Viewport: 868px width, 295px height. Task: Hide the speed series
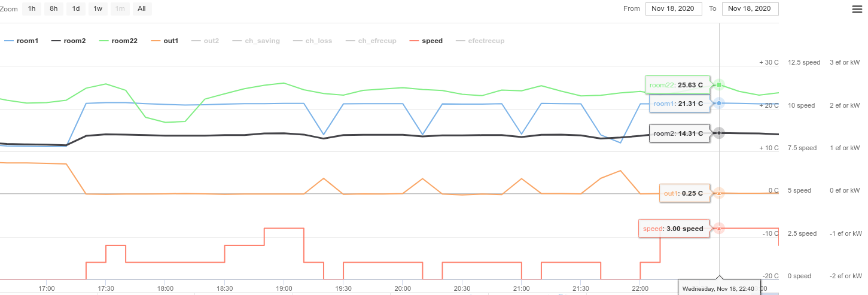pyautogui.click(x=432, y=41)
